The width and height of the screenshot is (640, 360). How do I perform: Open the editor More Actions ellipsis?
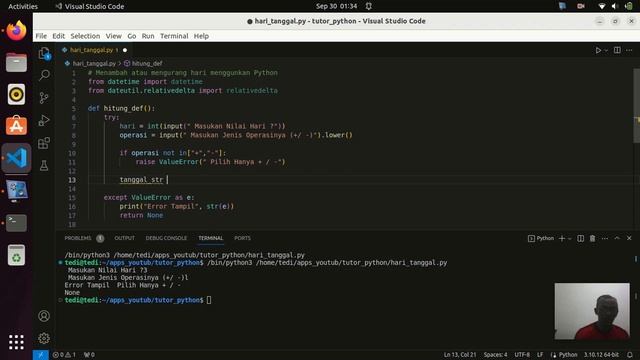point(629,50)
